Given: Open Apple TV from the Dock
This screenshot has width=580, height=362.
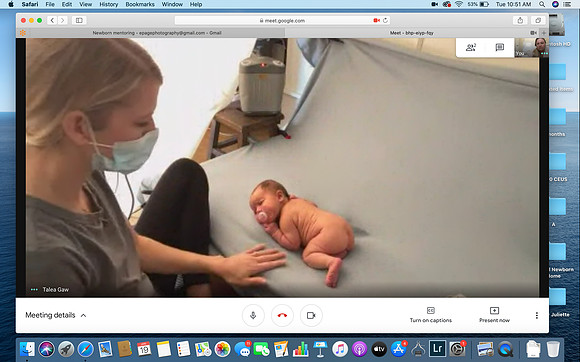Looking at the screenshot, I should click(379, 349).
